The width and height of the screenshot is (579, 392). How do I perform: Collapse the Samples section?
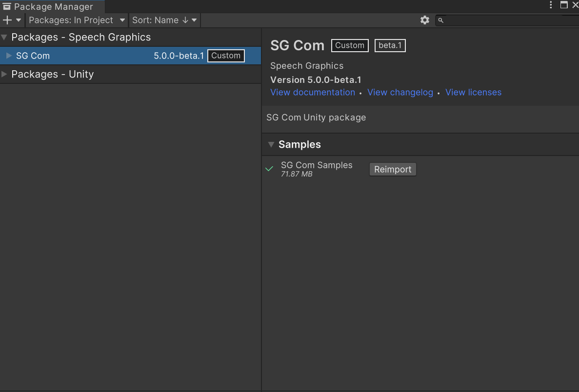(272, 144)
